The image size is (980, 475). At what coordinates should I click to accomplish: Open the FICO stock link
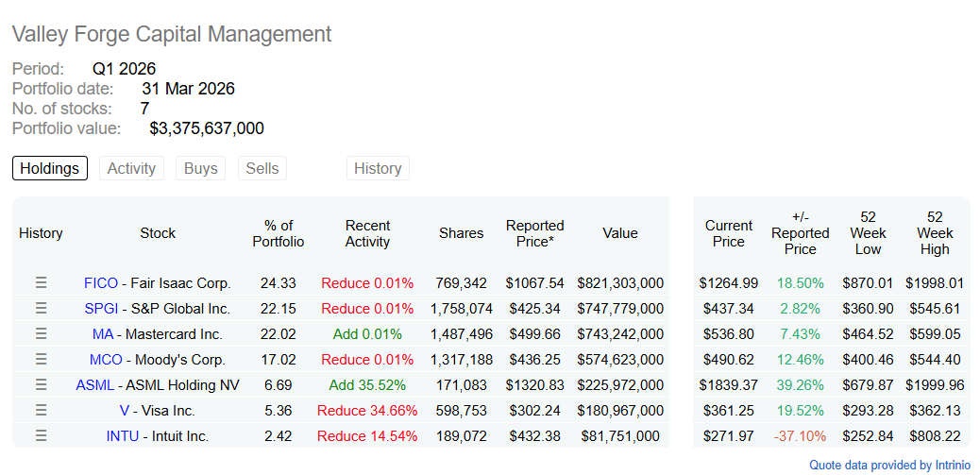pyautogui.click(x=101, y=283)
